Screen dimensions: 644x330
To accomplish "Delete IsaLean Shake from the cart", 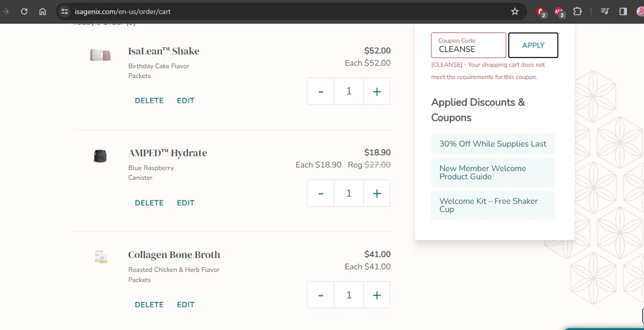I will coord(149,101).
